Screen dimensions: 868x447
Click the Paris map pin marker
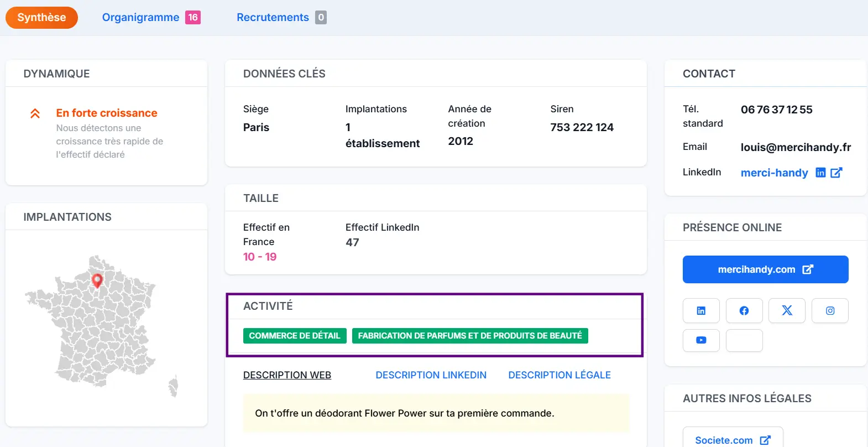(x=97, y=281)
